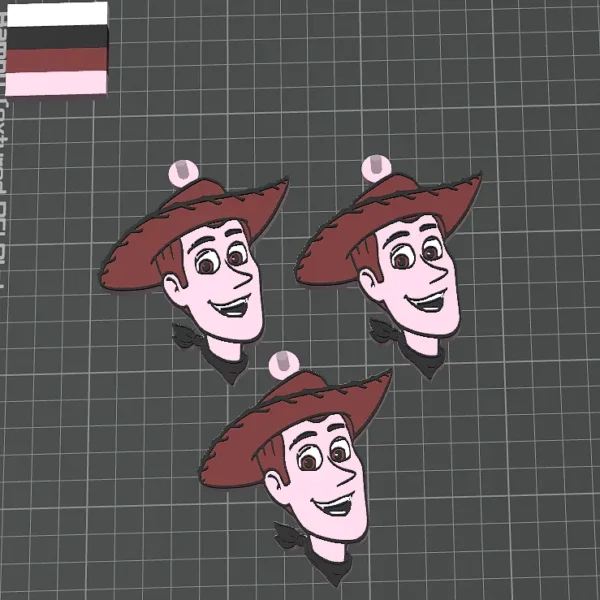The width and height of the screenshot is (600, 600).
Task: Click keyring loop of upper-right model
Action: (376, 168)
